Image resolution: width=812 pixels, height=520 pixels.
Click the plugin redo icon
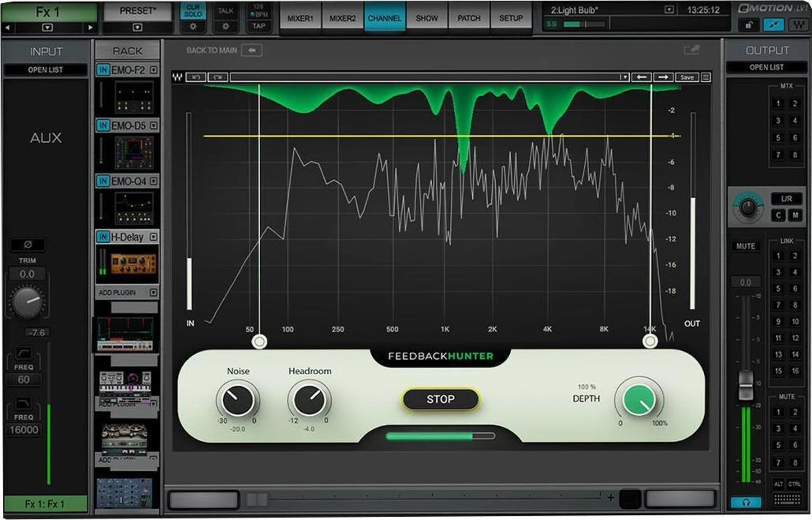pos(217,77)
